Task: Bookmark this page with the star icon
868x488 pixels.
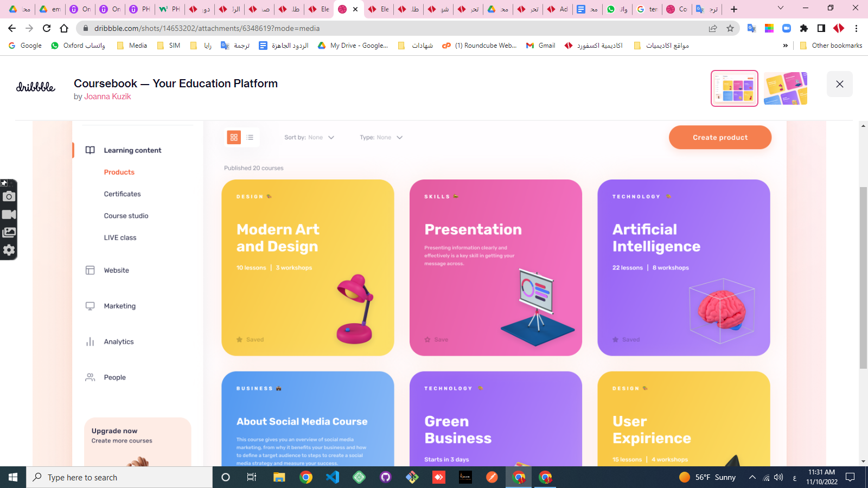Action: pyautogui.click(x=730, y=28)
